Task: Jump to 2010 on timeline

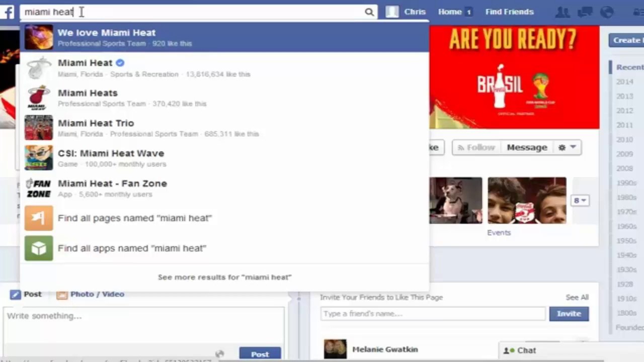Action: tap(625, 139)
